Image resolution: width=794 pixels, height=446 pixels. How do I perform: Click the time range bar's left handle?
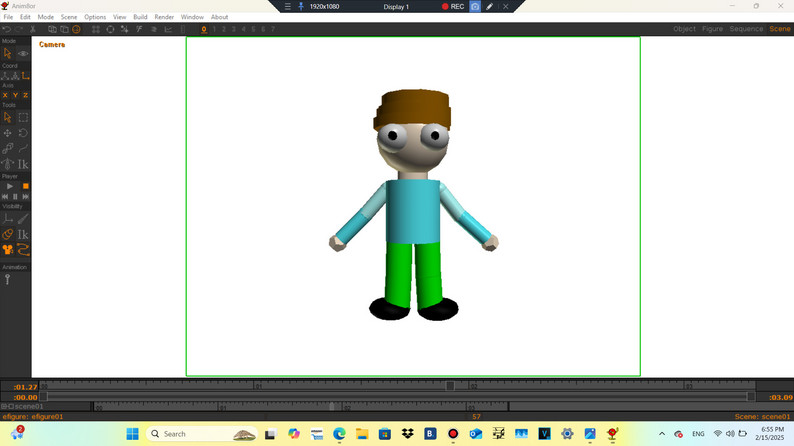point(44,397)
